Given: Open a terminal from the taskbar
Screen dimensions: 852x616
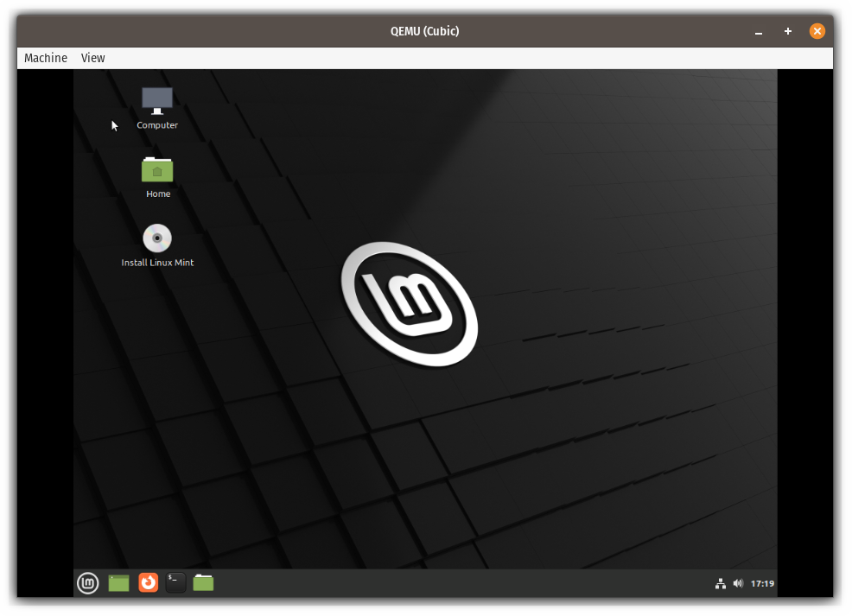Looking at the screenshot, I should pos(175,582).
